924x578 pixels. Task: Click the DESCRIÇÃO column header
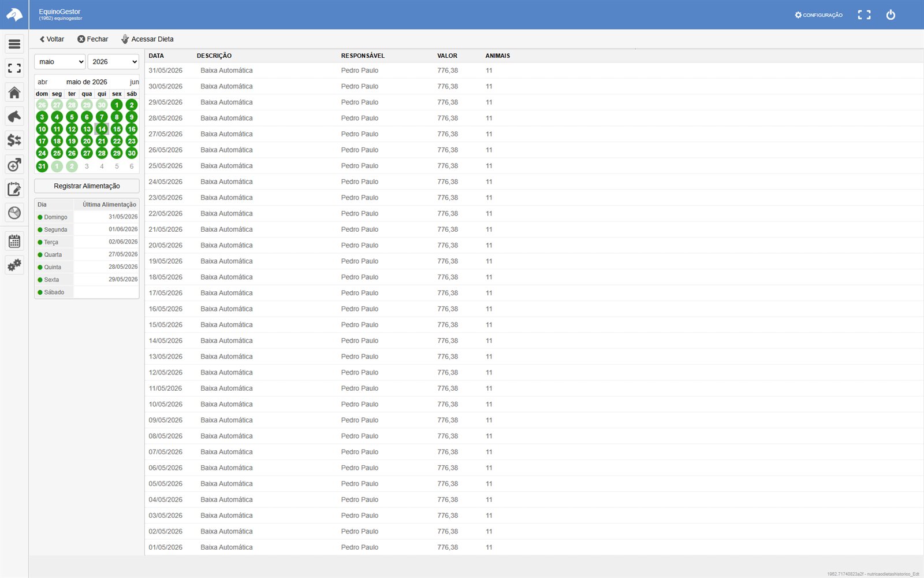click(x=214, y=56)
